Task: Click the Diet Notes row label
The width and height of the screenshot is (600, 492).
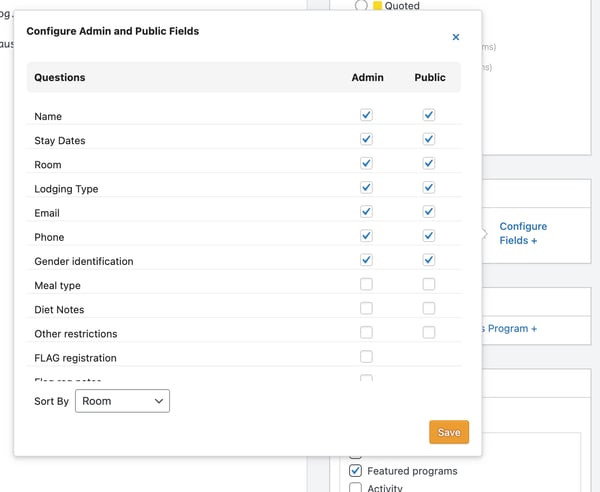Action: click(59, 310)
